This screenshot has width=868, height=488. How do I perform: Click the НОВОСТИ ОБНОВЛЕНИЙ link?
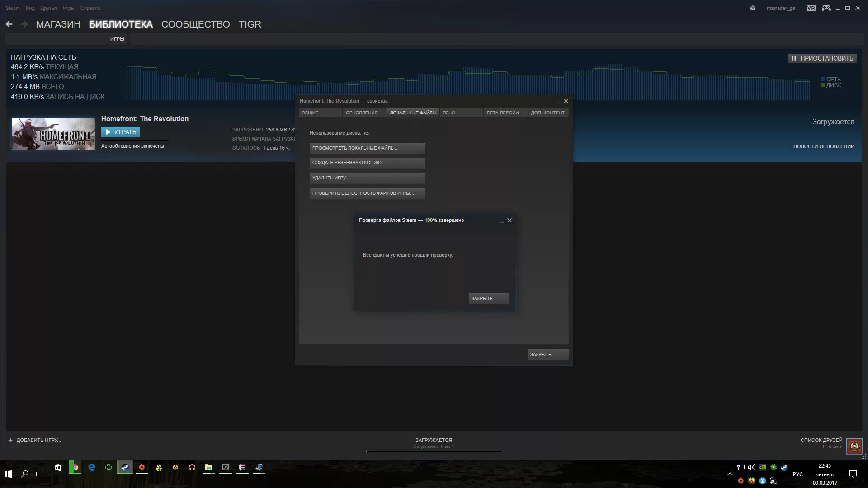[x=823, y=146]
